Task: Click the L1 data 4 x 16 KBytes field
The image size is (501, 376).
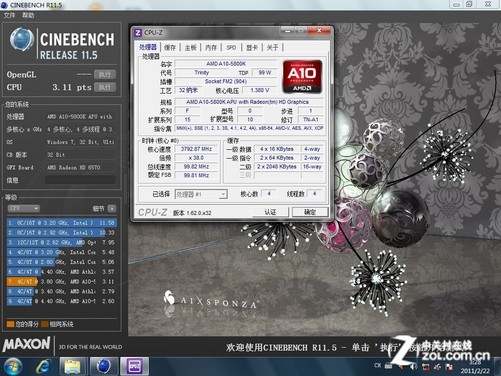Action: [x=277, y=149]
